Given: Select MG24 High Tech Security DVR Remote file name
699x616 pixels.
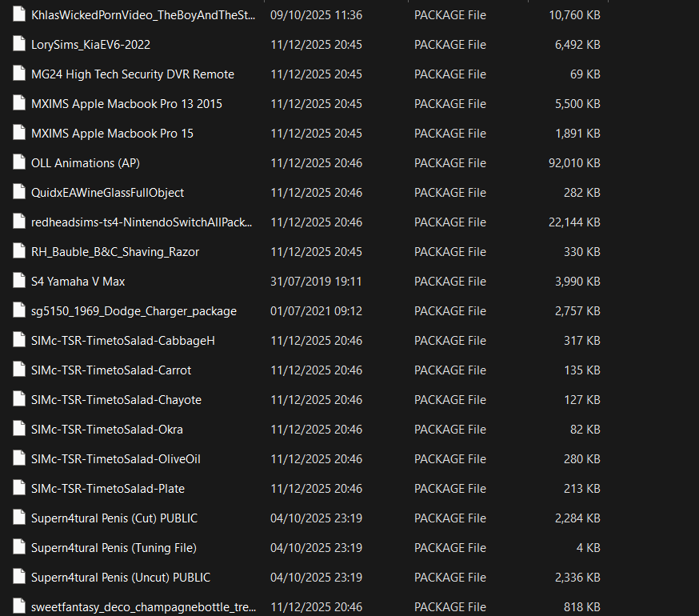Looking at the screenshot, I should (x=133, y=74).
